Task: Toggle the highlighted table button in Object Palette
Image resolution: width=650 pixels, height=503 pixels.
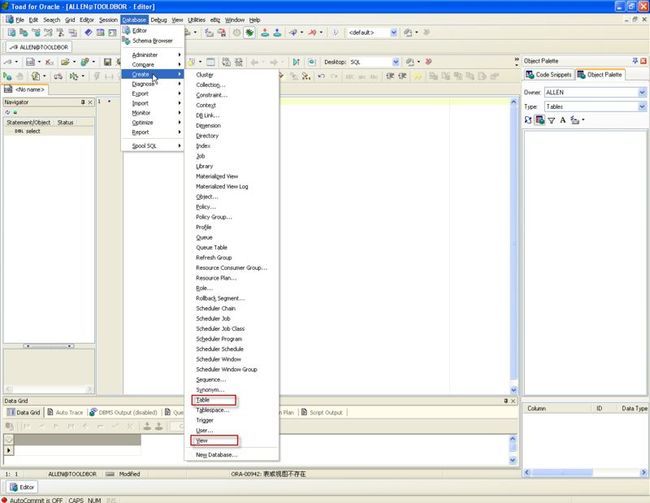Action: click(539, 120)
